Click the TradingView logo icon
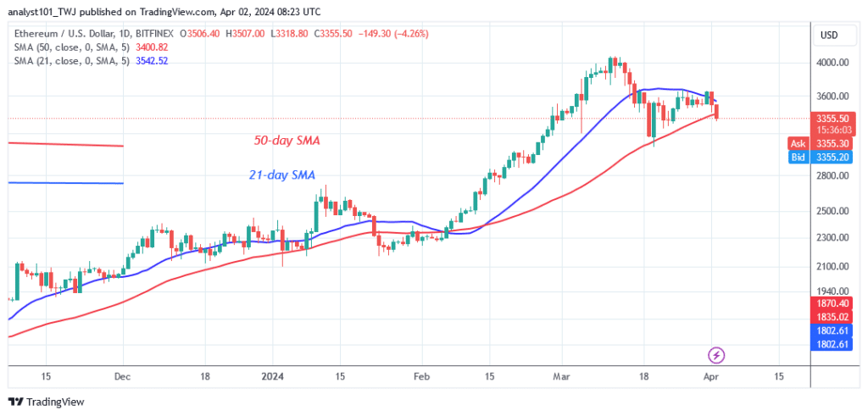The image size is (868, 416). [16, 402]
